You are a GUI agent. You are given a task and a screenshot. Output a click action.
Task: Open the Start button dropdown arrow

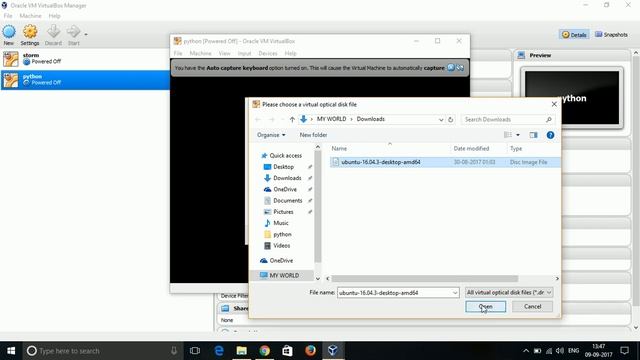click(x=86, y=34)
